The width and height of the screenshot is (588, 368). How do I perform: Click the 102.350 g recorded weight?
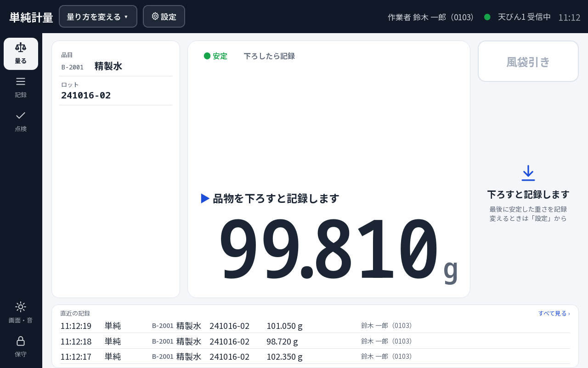coord(284,356)
